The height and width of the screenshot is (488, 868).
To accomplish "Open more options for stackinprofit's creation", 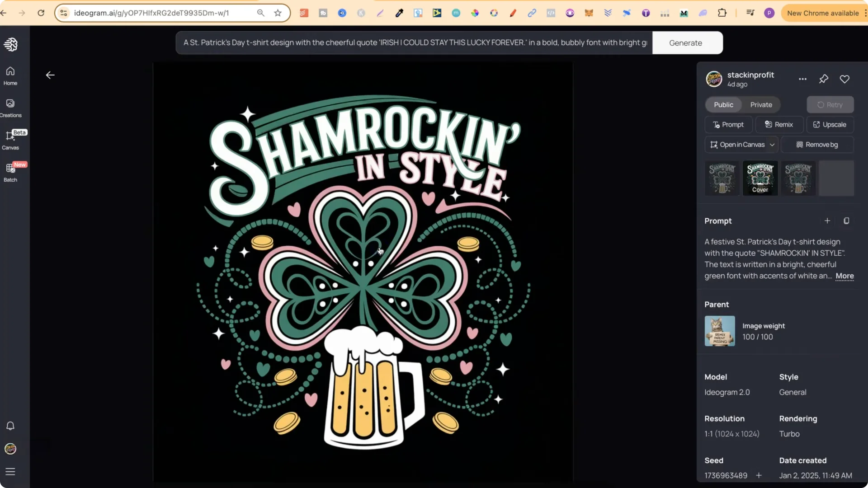I will click(x=803, y=79).
